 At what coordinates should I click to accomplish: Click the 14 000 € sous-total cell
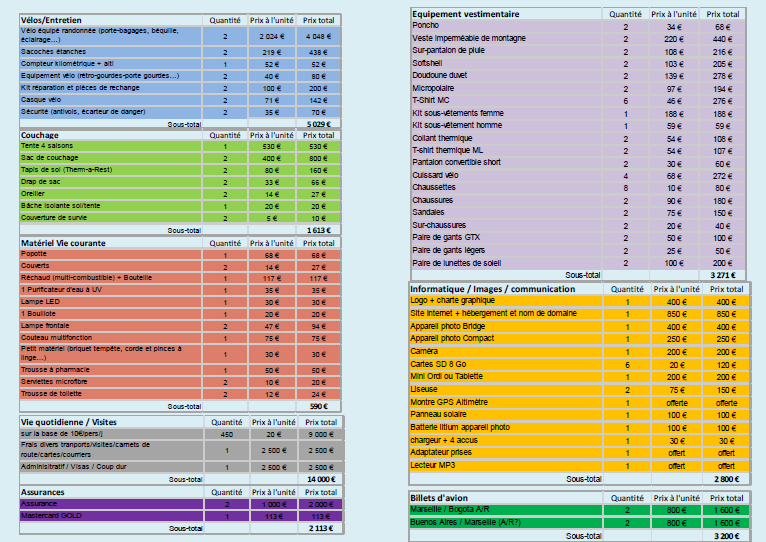point(321,479)
